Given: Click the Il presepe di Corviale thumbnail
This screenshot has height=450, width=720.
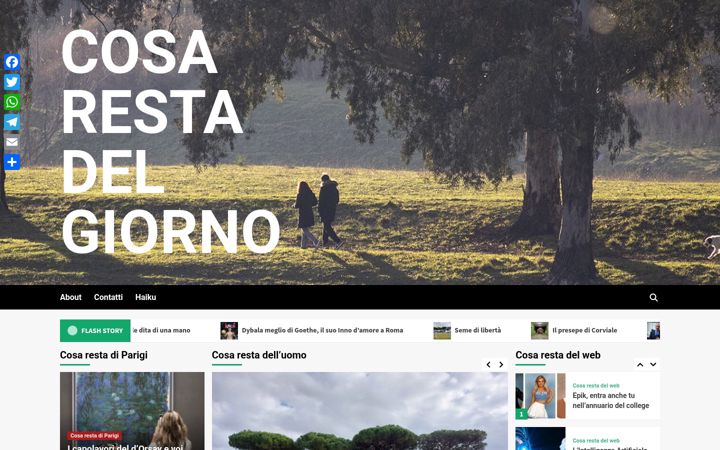Looking at the screenshot, I should coord(540,331).
